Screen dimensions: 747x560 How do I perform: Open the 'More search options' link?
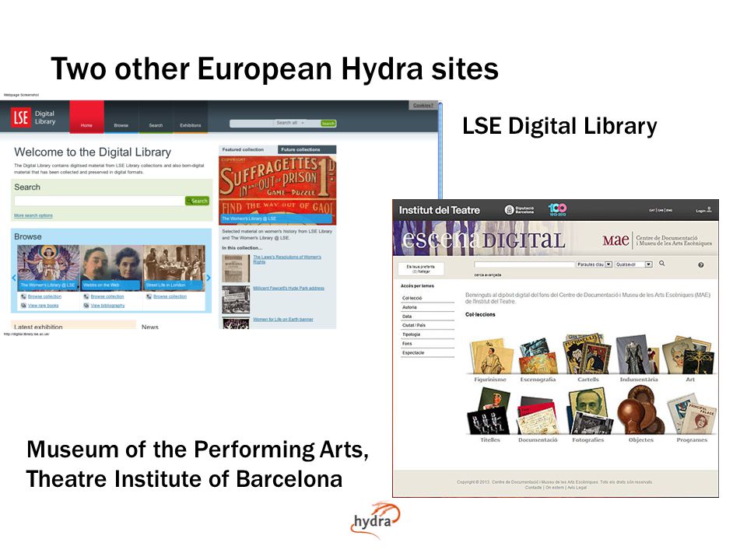33,215
